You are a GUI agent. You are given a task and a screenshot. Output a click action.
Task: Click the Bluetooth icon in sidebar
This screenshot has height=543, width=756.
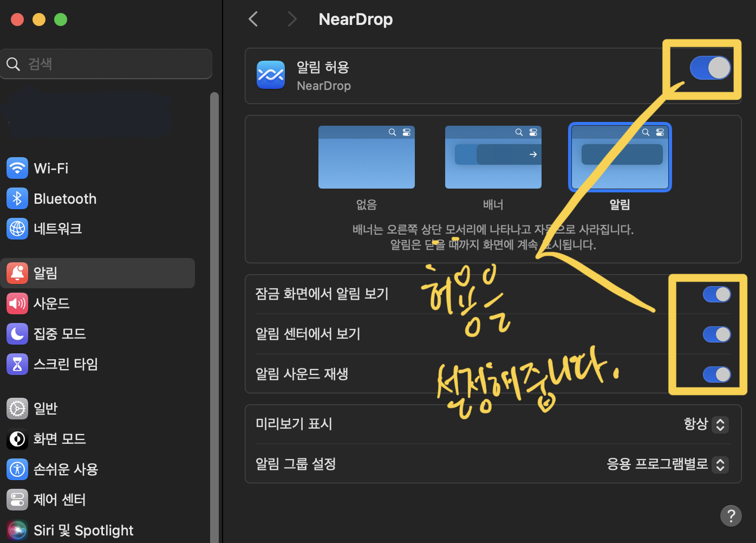pyautogui.click(x=17, y=198)
